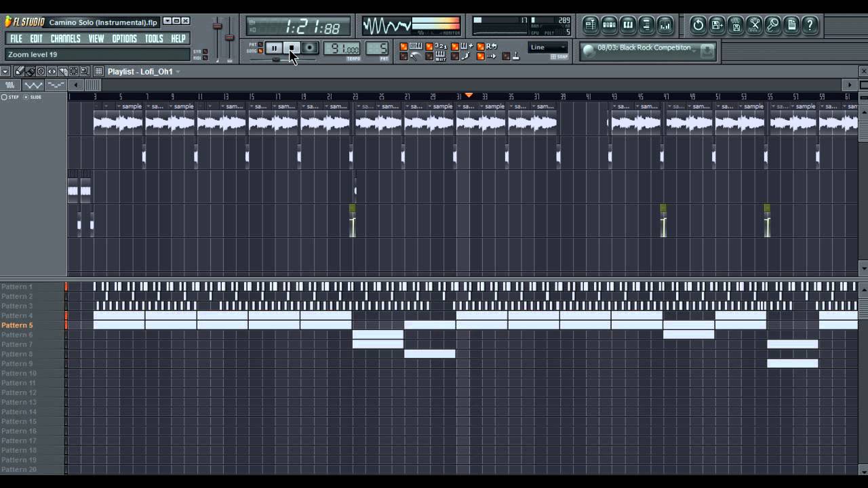Open the project info document icon

click(791, 25)
